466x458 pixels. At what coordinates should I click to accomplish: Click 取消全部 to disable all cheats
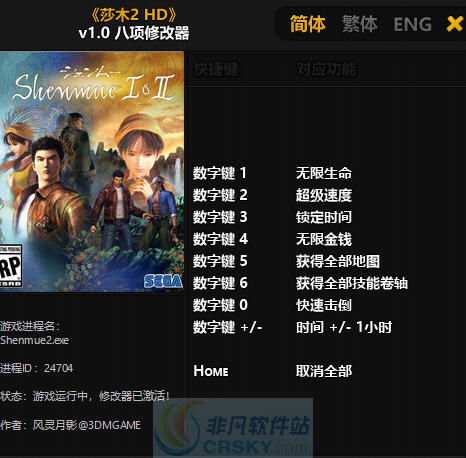pos(324,371)
